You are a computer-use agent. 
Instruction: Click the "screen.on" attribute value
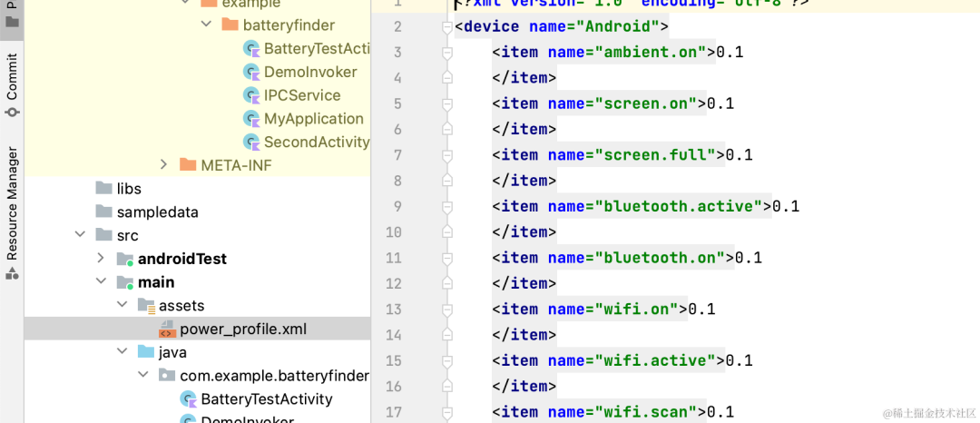646,103
